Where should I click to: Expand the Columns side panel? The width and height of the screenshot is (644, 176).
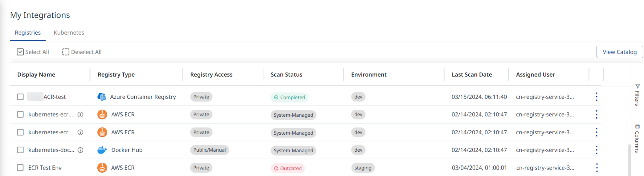pos(637,138)
